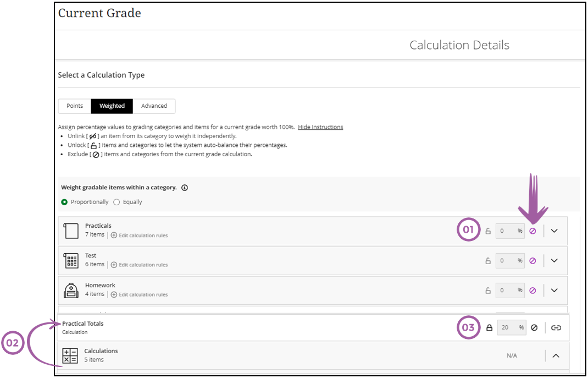Unlock the Practical Totals weight
588x378 pixels.
coord(489,328)
